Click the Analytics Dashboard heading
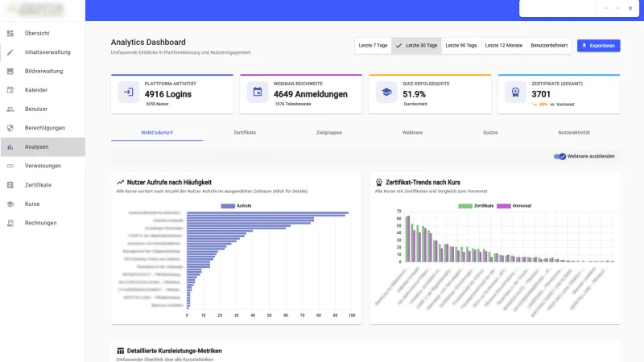This screenshot has width=644, height=362. (x=148, y=43)
